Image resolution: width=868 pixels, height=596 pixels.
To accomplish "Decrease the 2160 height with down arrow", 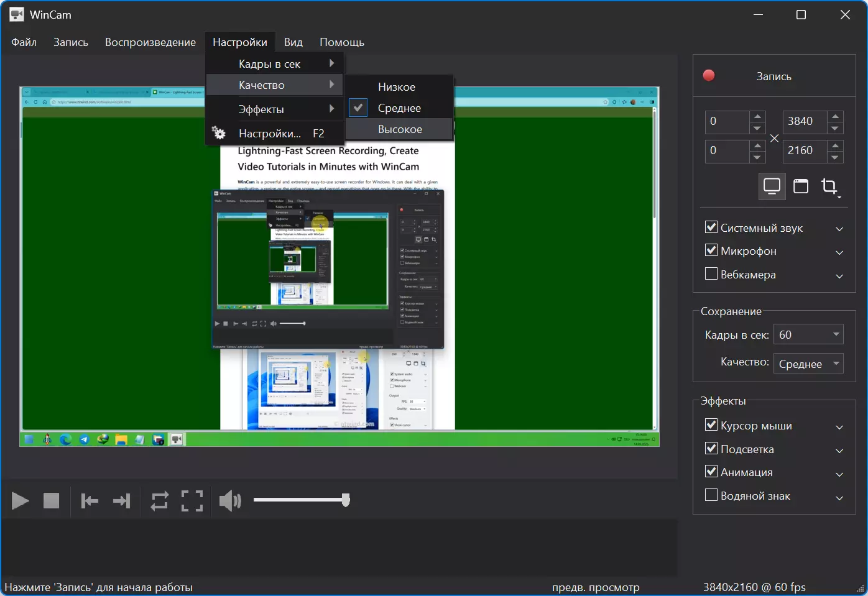I will [x=836, y=157].
